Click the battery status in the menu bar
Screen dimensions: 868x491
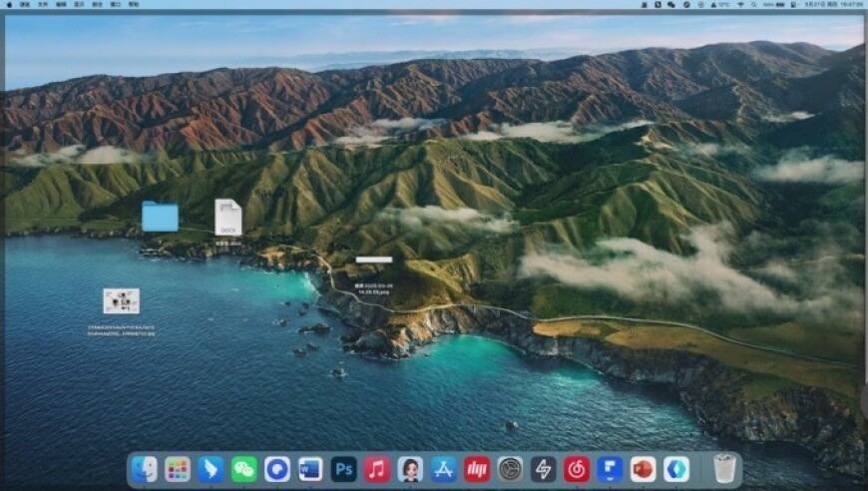coord(774,4)
